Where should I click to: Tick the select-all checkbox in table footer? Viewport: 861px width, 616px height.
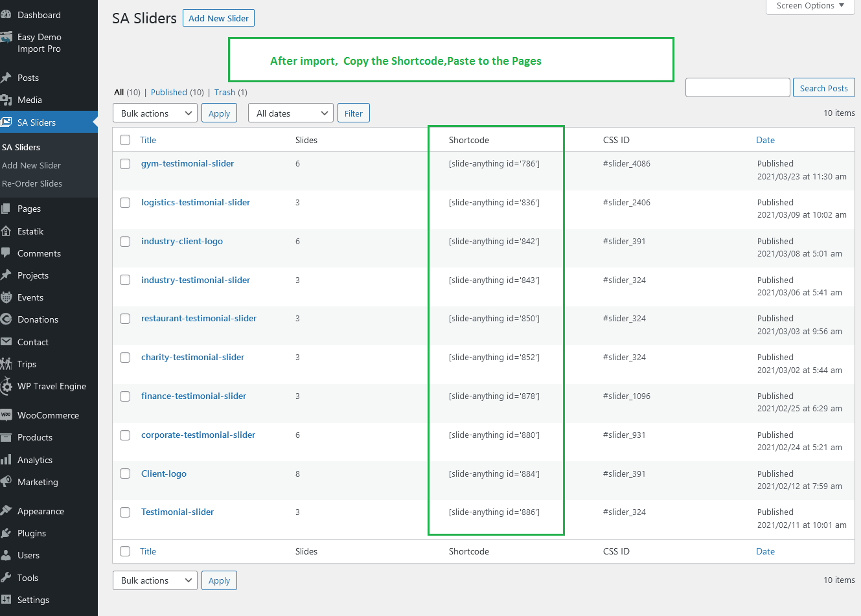(125, 551)
